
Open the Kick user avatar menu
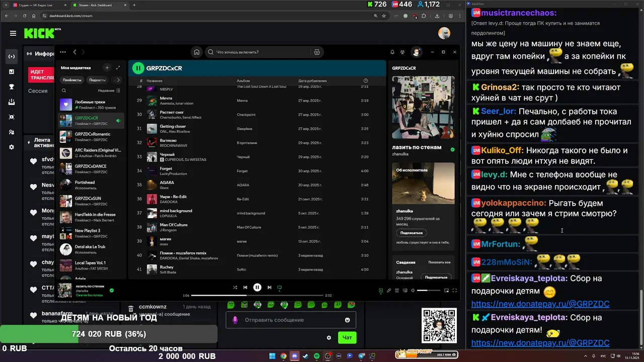coord(444,33)
